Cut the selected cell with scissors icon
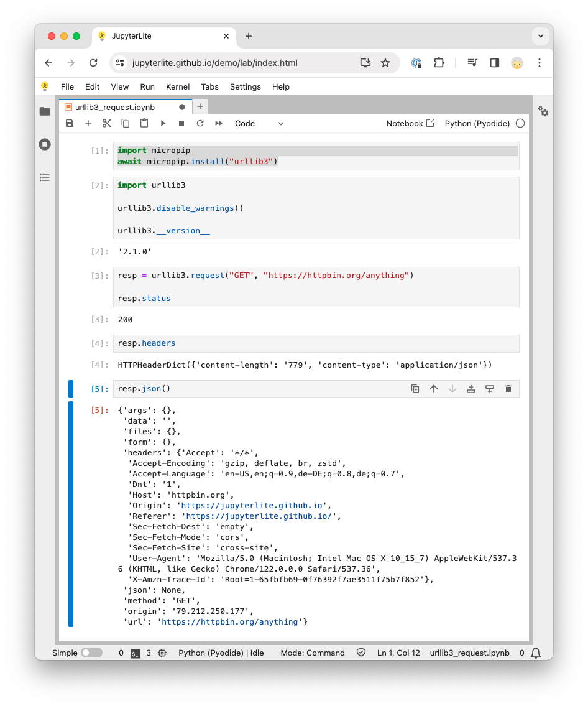Screen dimensions: 588x706 coord(107,123)
